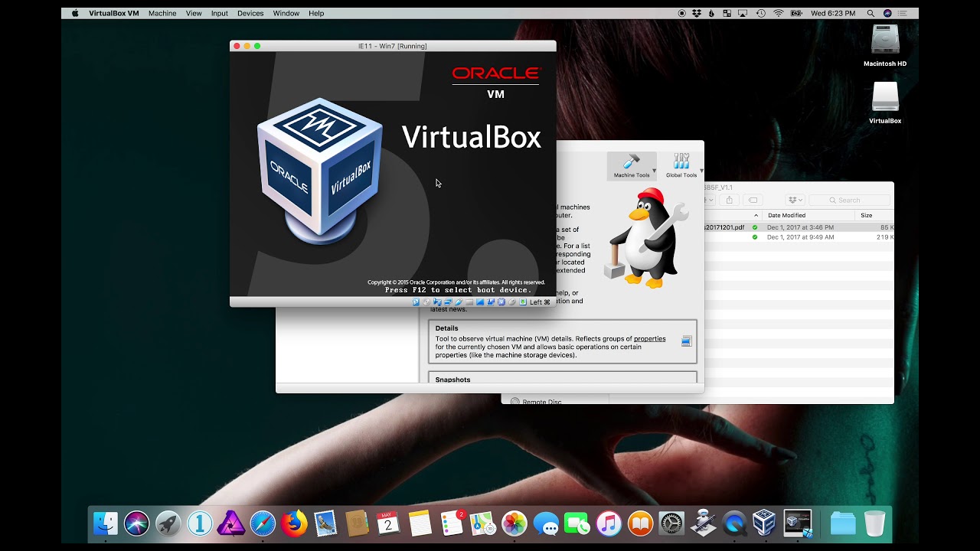Image resolution: width=980 pixels, height=551 pixels.
Task: Open Macintosh HD desktop icon
Action: (885, 45)
